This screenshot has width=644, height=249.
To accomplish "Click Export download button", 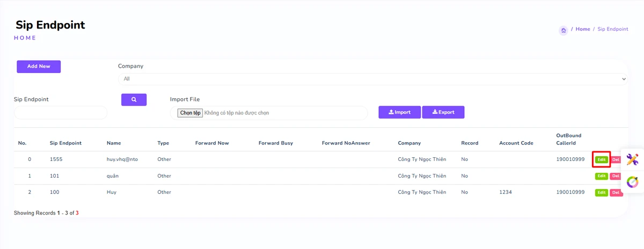I will point(443,112).
